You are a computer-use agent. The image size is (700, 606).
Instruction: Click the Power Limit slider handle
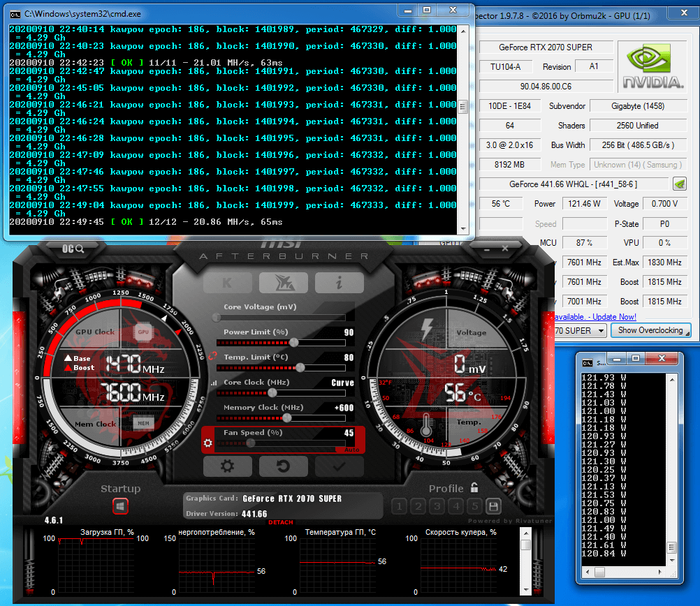point(294,343)
